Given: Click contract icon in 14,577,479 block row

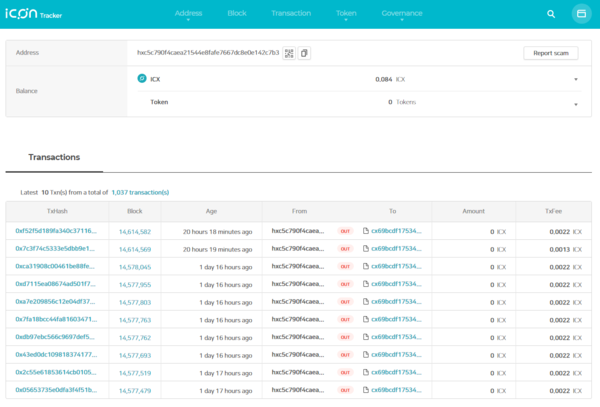Looking at the screenshot, I should coord(365,390).
